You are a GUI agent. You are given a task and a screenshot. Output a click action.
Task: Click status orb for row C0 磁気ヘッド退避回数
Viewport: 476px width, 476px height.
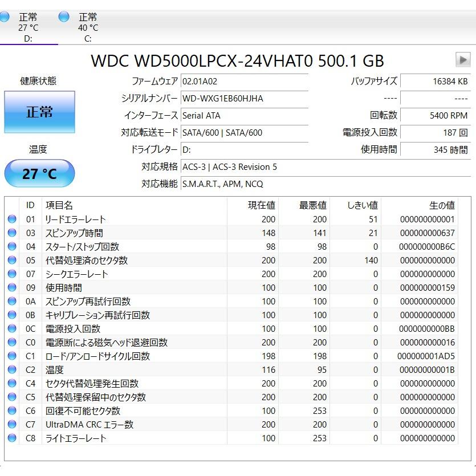pos(12,342)
